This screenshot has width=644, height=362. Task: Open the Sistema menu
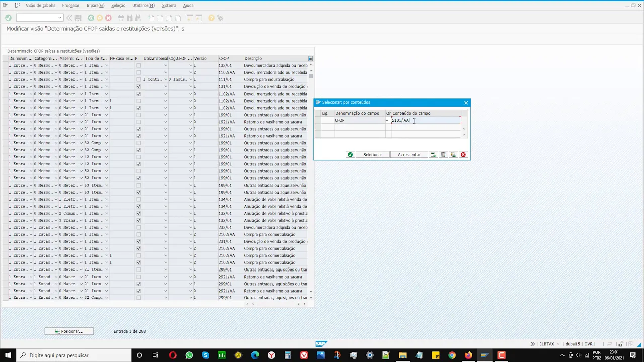point(169,5)
